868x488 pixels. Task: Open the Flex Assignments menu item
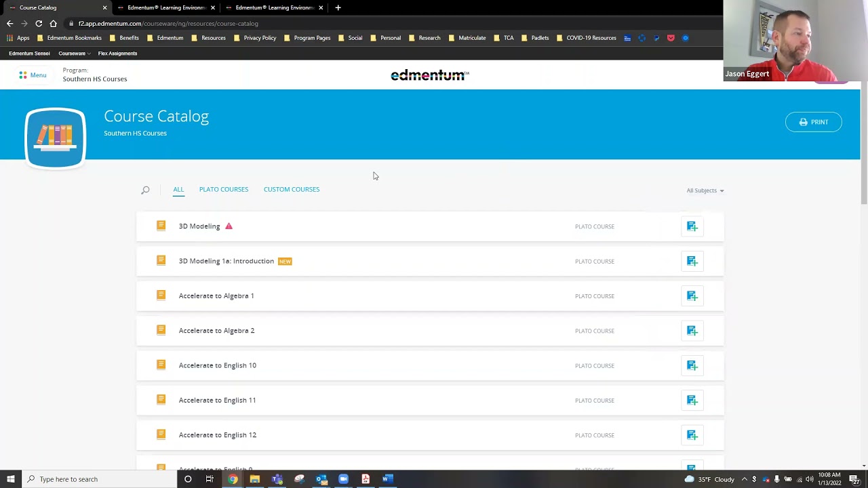click(x=117, y=54)
